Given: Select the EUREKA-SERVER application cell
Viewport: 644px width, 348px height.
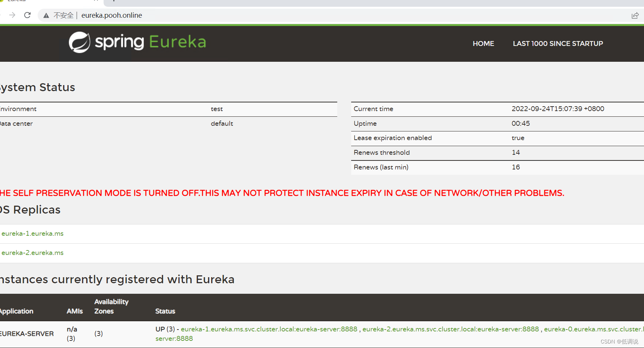Looking at the screenshot, I should 27,334.
